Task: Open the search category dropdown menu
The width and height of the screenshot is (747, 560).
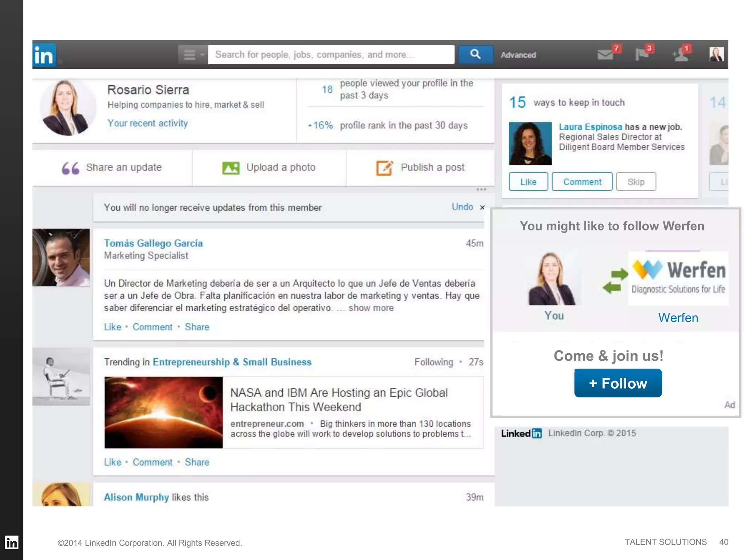Action: click(x=193, y=55)
